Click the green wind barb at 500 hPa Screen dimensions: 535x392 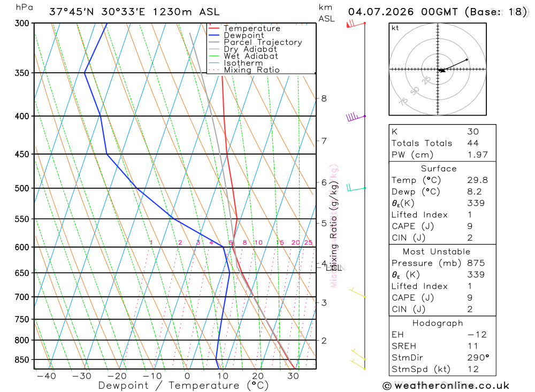click(356, 188)
